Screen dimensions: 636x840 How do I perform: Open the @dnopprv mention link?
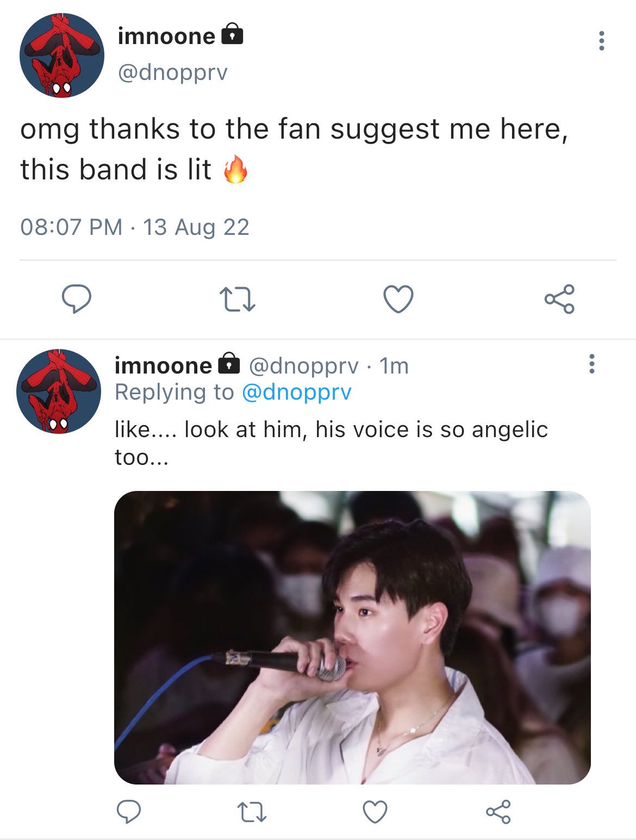(x=296, y=392)
